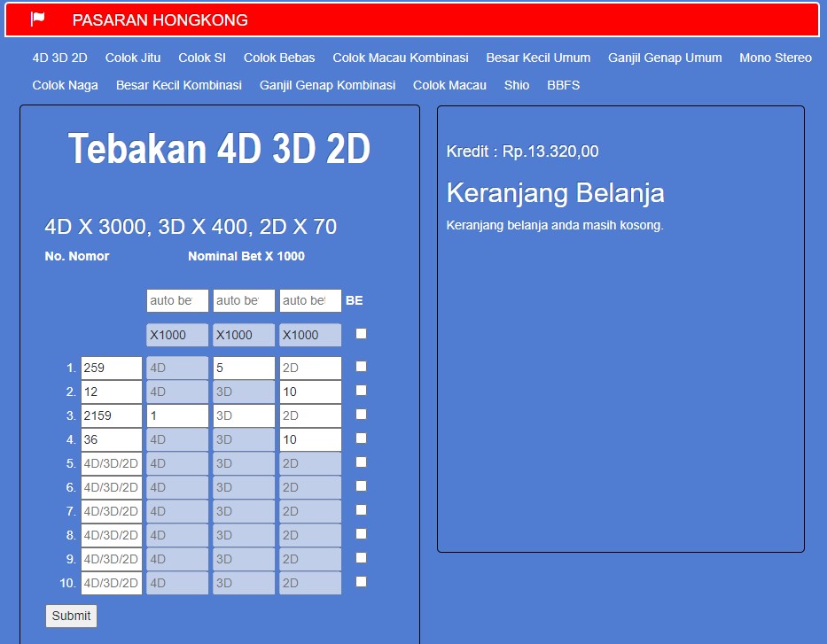Open the Colok Jitu page
This screenshot has height=644, width=827.
(x=131, y=58)
